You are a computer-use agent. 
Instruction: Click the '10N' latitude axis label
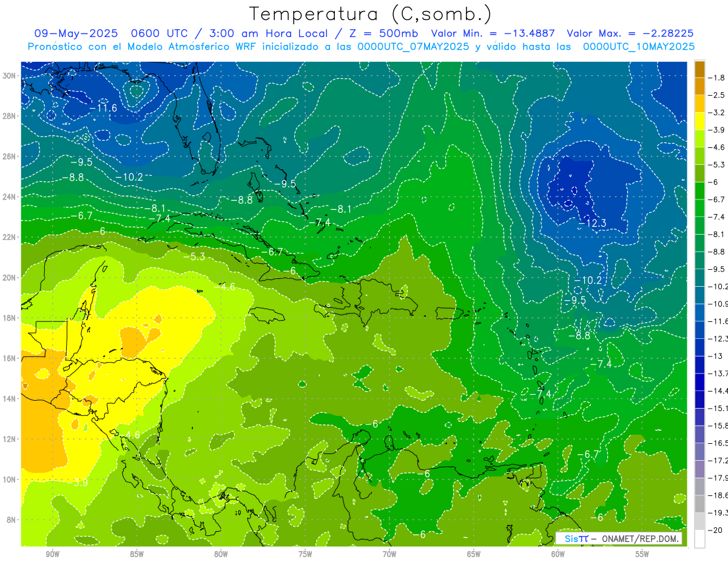10,479
